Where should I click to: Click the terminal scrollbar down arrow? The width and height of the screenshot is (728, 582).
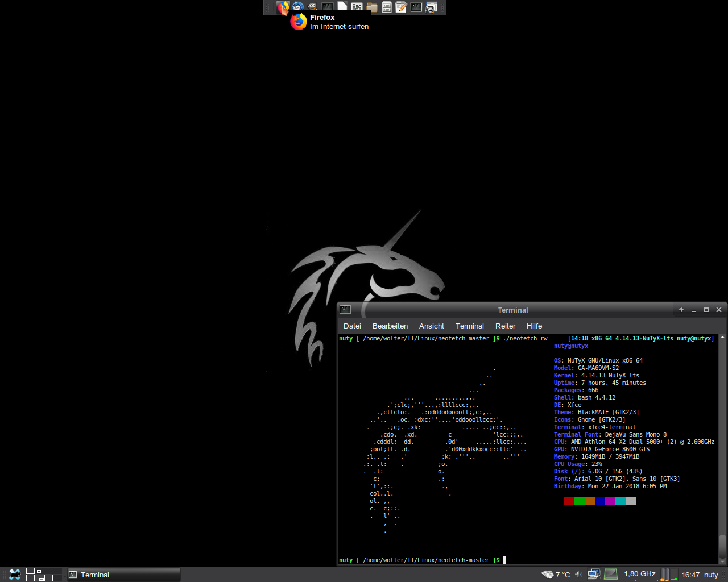click(722, 561)
